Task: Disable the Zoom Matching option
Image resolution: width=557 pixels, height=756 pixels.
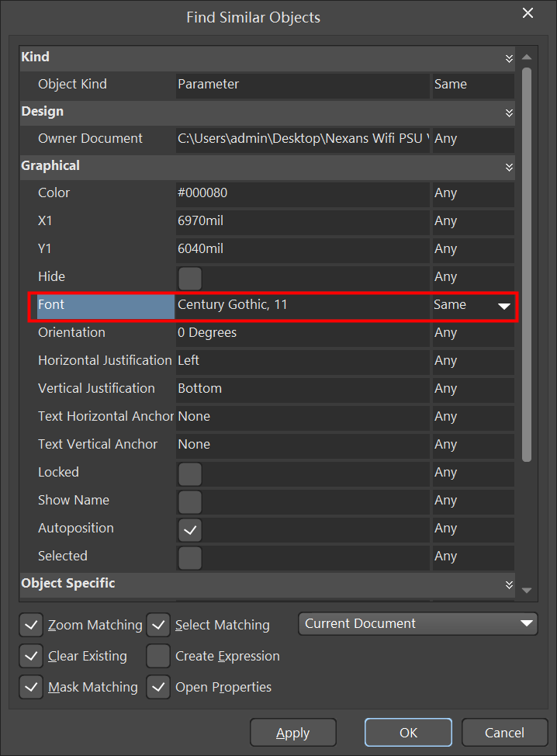Action: coord(31,625)
